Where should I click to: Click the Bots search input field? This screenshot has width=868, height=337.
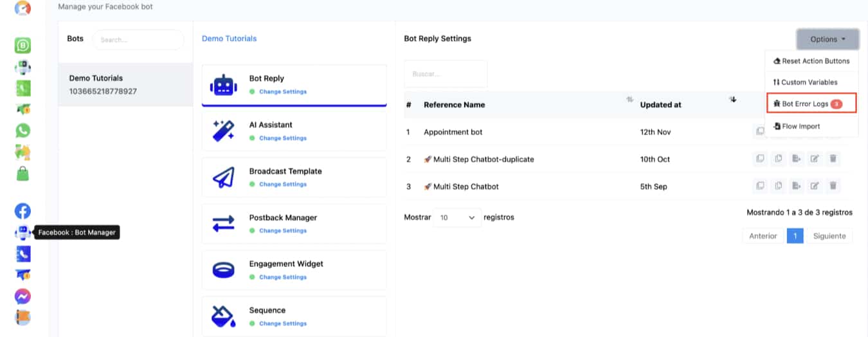pos(138,39)
